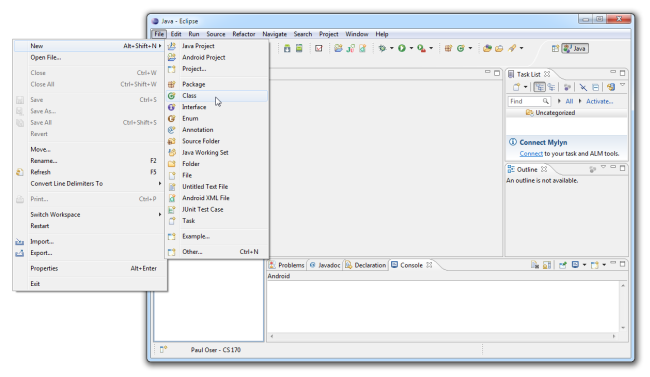This screenshot has height=377, width=650.
Task: Toggle Hide Completed Tasks icon in Task List
Action: (583, 87)
